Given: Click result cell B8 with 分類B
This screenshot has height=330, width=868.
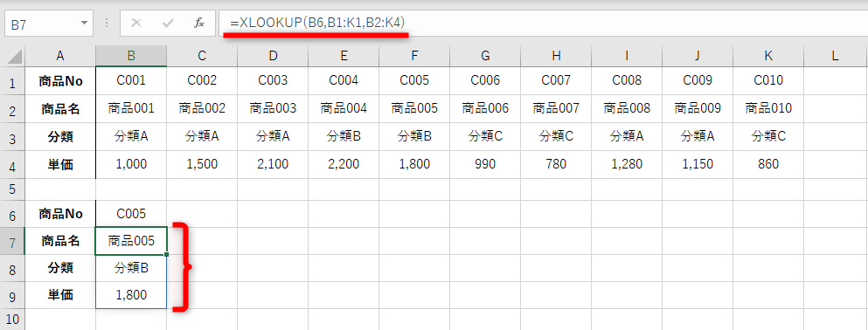Looking at the screenshot, I should pyautogui.click(x=131, y=268).
